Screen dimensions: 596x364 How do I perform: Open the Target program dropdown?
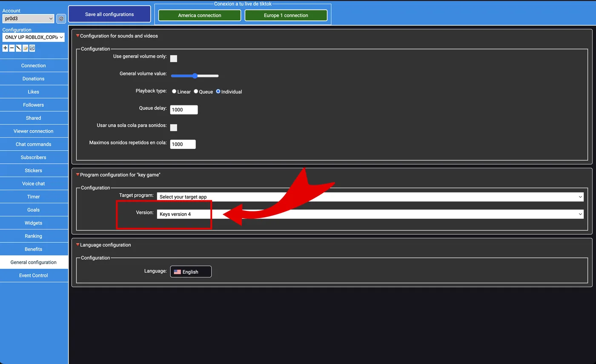tap(370, 197)
